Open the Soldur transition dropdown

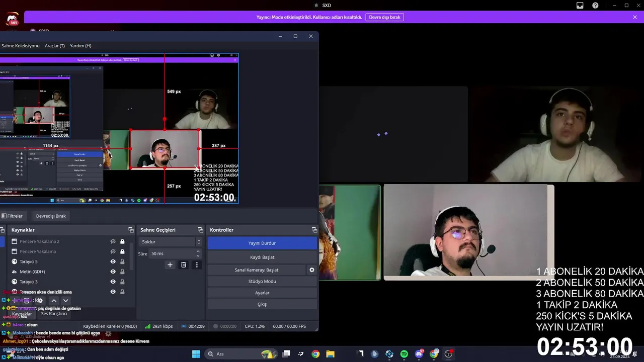pyautogui.click(x=170, y=242)
